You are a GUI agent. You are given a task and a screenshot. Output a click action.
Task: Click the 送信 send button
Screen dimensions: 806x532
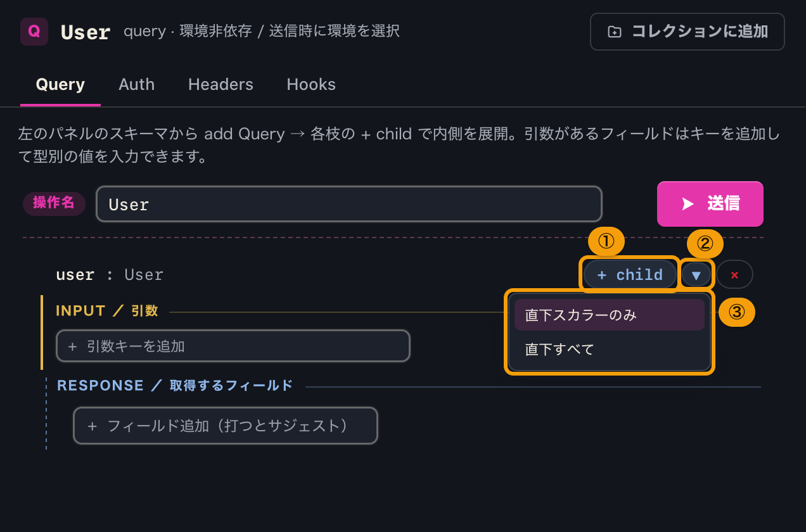pyautogui.click(x=710, y=204)
